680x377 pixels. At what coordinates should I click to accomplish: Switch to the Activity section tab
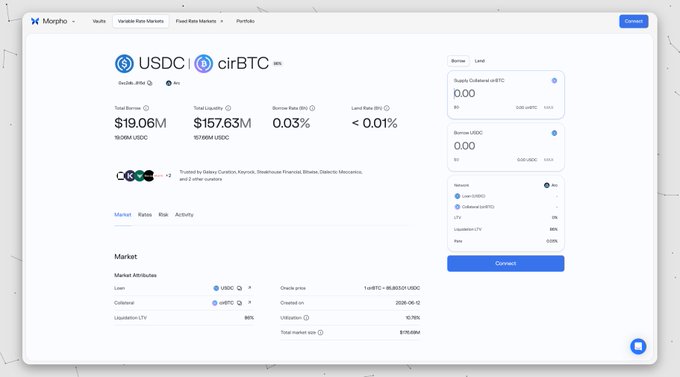pyautogui.click(x=184, y=215)
